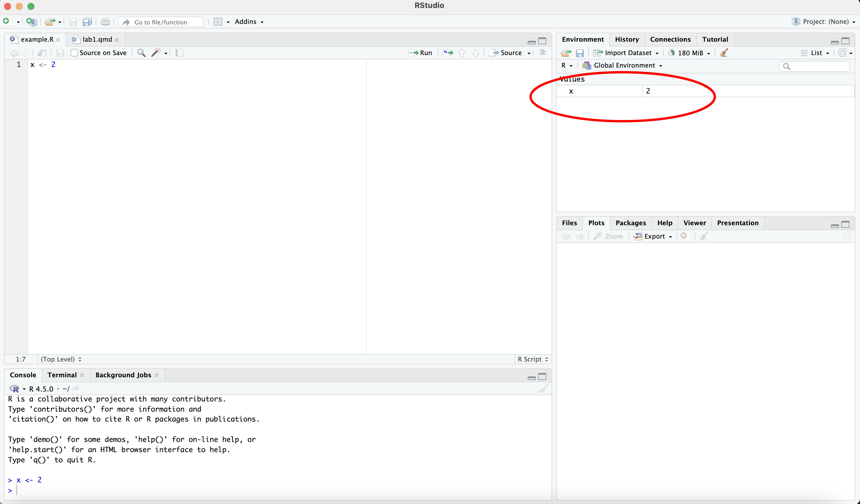Clear the environment with the broom icon
This screenshot has width=860, height=504.
point(724,53)
